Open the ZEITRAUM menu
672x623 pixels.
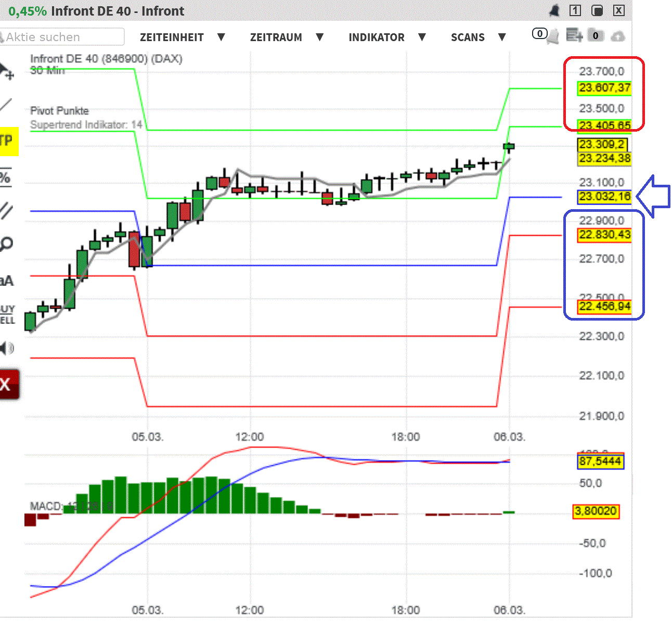coord(276,37)
